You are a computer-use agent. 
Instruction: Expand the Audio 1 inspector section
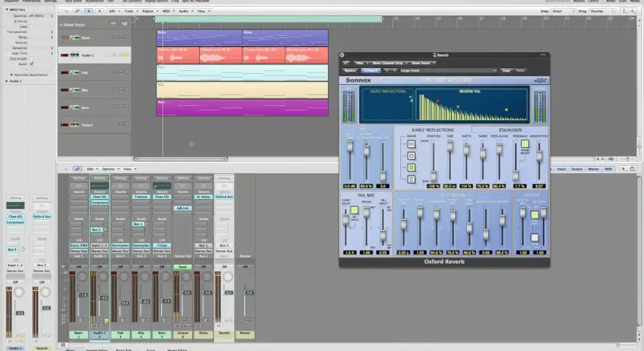pos(7,81)
